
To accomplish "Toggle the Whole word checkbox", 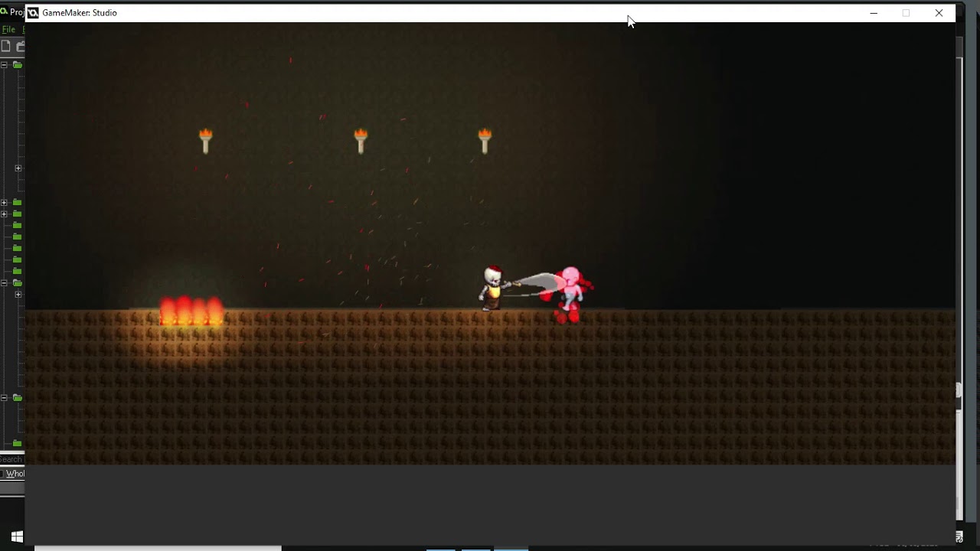I will click(x=2, y=474).
